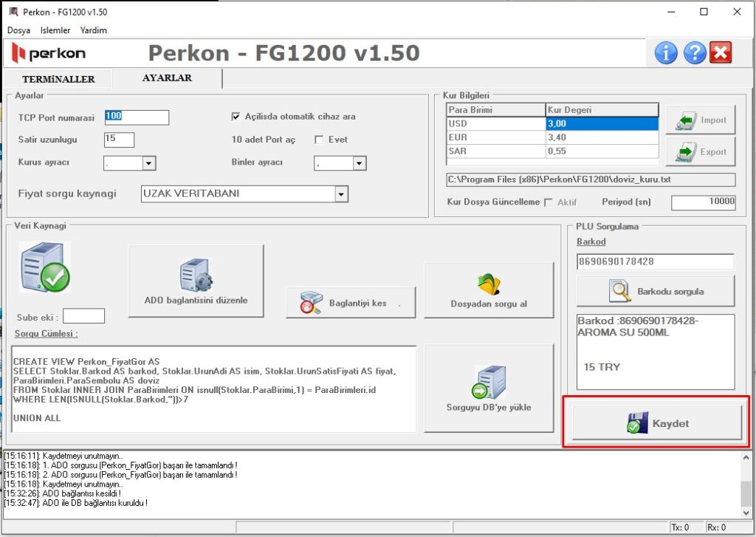Viewport: 756px width, 537px height.
Task: Click Kur Degeri column header
Action: click(x=602, y=109)
